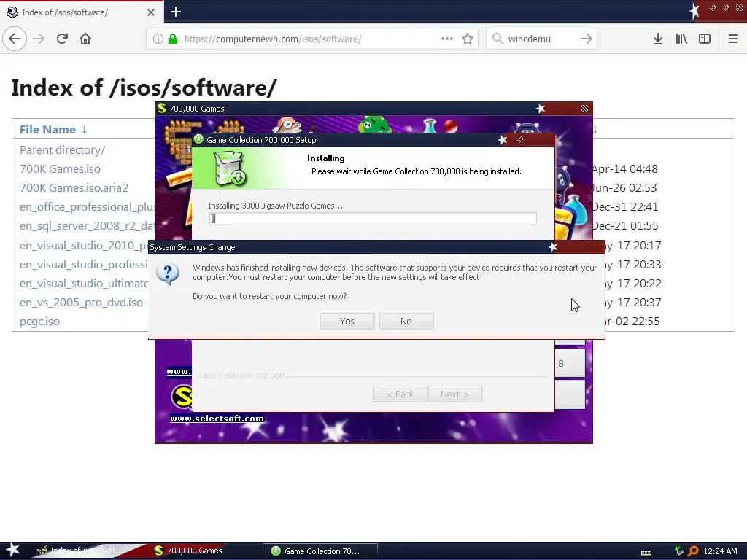Click the Apr-14 04:48 date entry
This screenshot has width=747, height=560.
[x=624, y=169]
